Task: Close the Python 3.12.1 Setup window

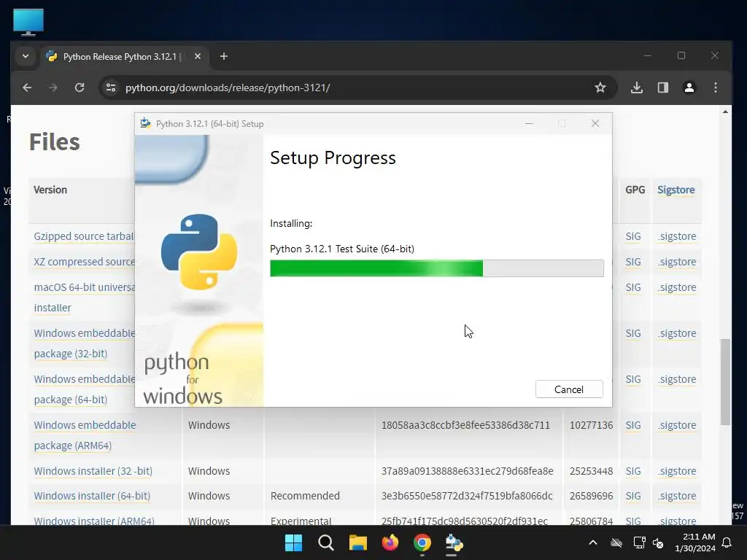Action: tap(595, 123)
